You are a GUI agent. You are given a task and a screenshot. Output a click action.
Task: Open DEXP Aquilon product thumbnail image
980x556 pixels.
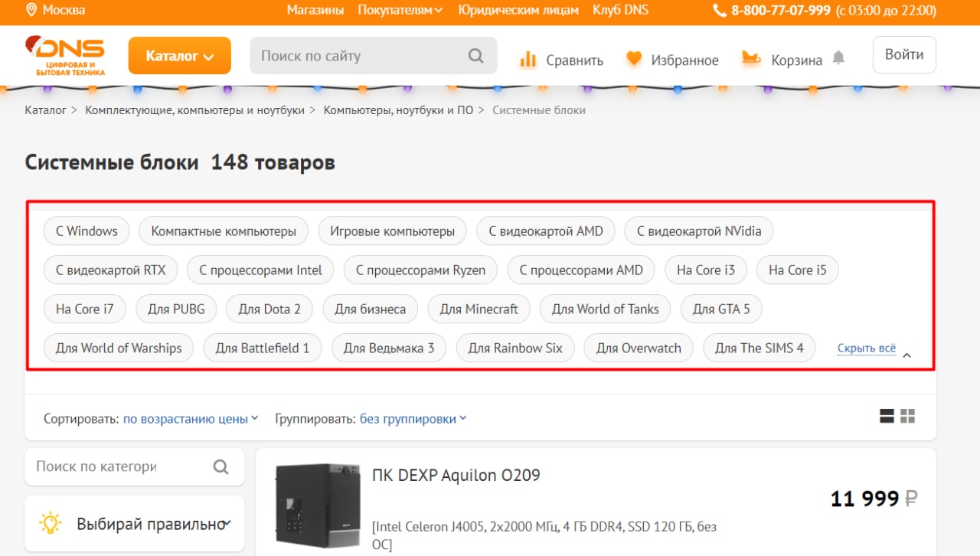coord(318,506)
